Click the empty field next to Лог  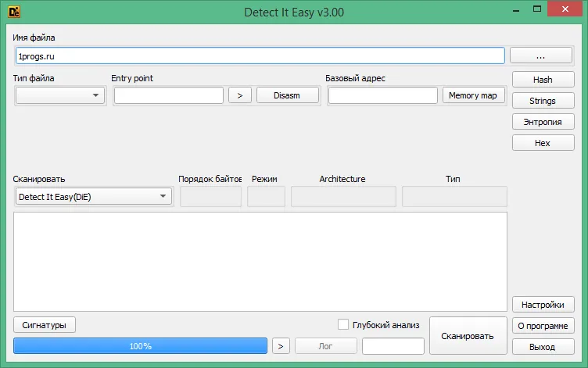(x=393, y=346)
